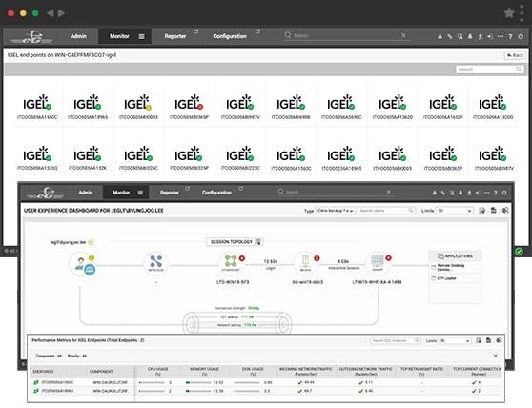
Task: Click the power icon in dashboard window toolbar
Action: pyautogui.click(x=504, y=193)
